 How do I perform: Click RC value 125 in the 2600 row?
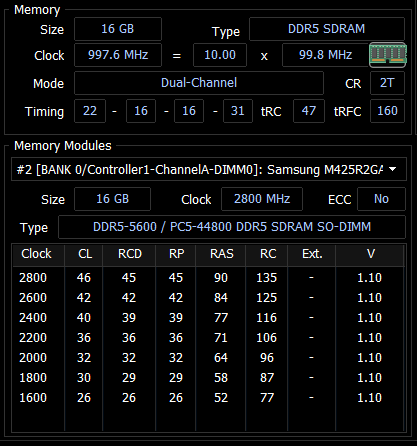click(x=267, y=298)
